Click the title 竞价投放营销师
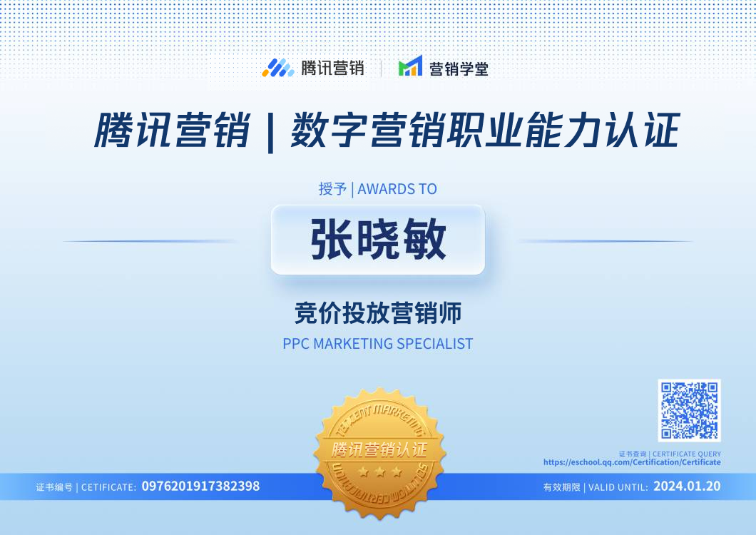Image resolution: width=756 pixels, height=535 pixels. (x=378, y=312)
